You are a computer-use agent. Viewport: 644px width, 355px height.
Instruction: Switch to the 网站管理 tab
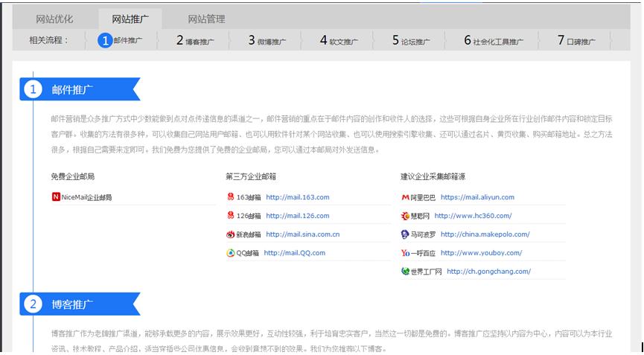point(206,19)
